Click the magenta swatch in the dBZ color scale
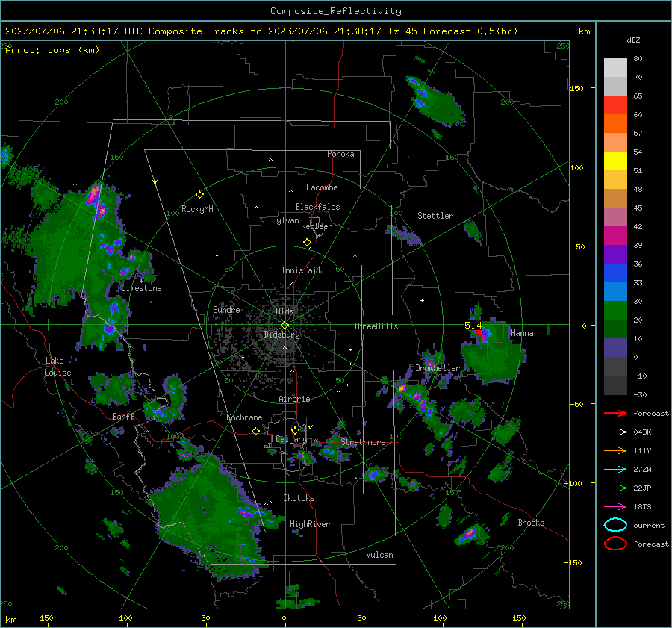This screenshot has height=628, width=672. point(615,235)
